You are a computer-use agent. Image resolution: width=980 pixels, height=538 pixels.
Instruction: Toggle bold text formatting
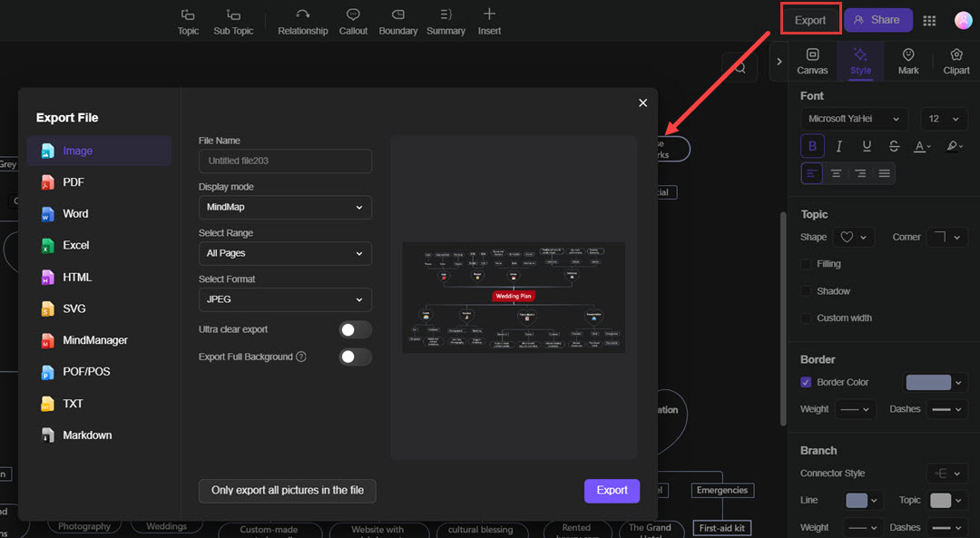812,146
